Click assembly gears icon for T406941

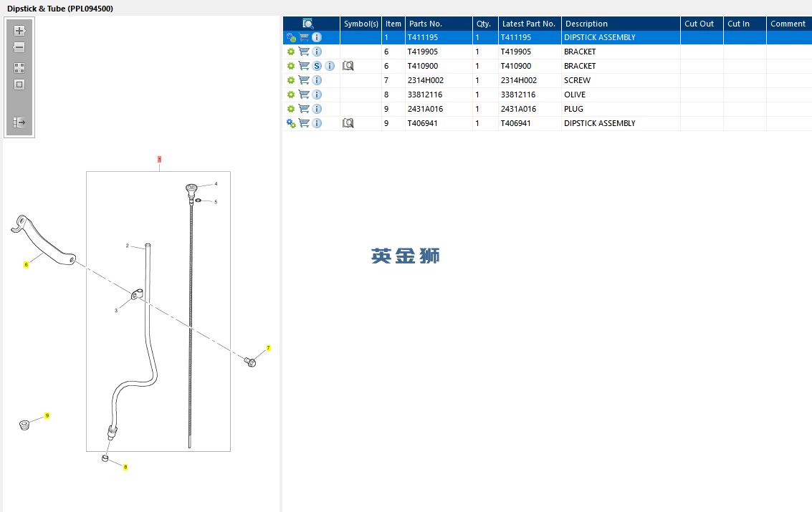pyautogui.click(x=291, y=123)
